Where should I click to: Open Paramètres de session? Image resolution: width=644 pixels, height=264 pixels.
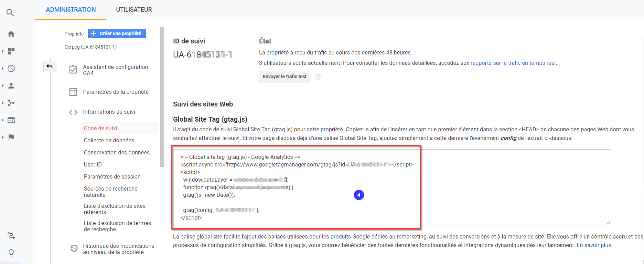point(112,176)
